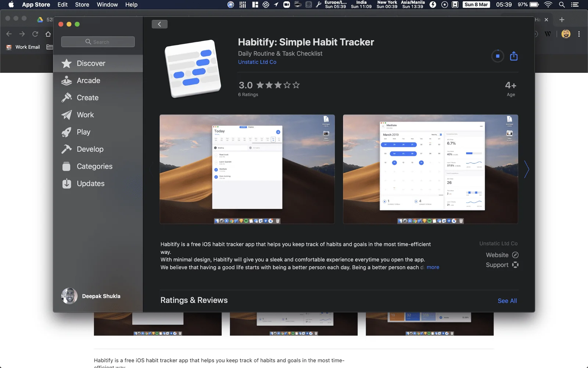Open the Meditate calendar screenshot preview
The height and width of the screenshot is (368, 588).
pyautogui.click(x=430, y=169)
